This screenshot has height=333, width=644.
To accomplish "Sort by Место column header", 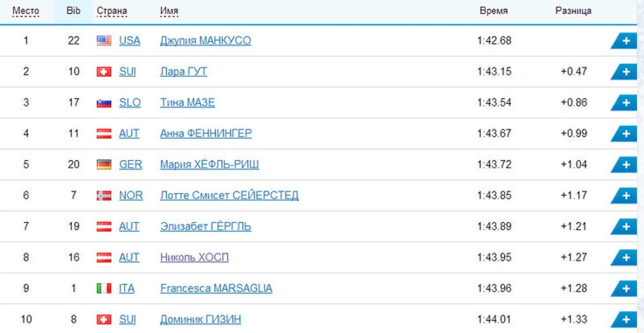I will [x=26, y=11].
